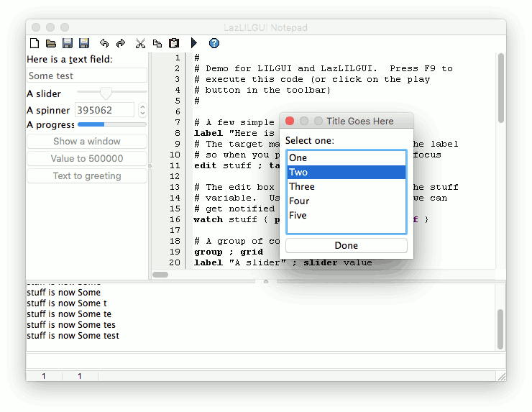Close the "Title Goes Here" dialog
The image size is (532, 412).
pos(290,122)
